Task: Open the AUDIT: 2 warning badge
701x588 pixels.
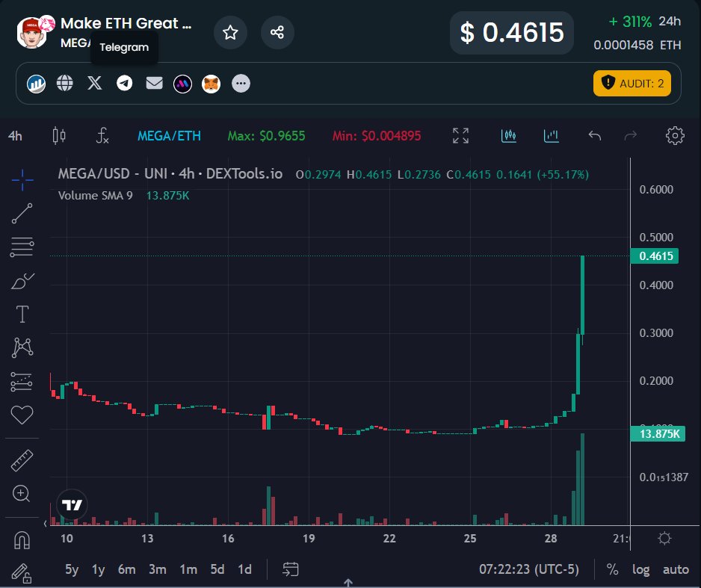Action: [631, 83]
